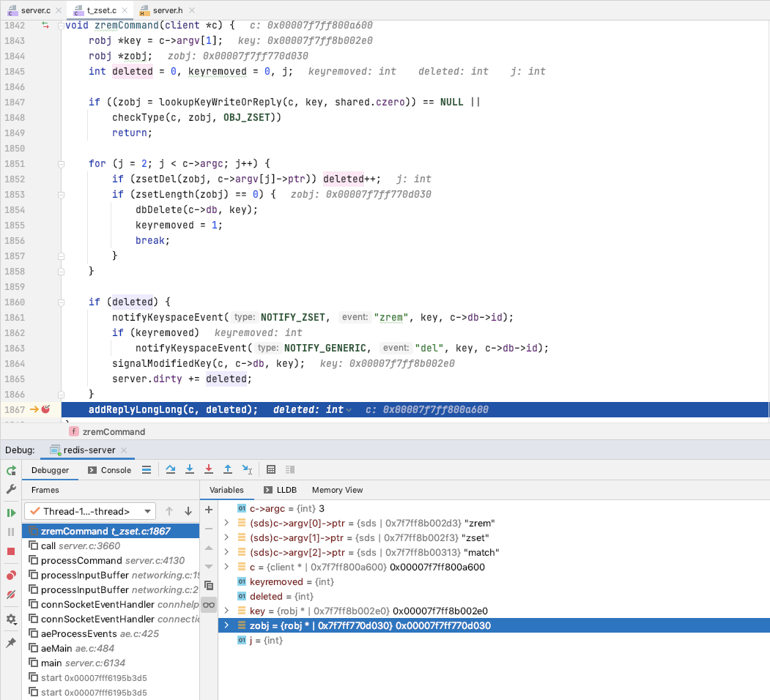The image size is (770, 700).
Task: Pin the debug tab
Action: pyautogui.click(x=11, y=643)
